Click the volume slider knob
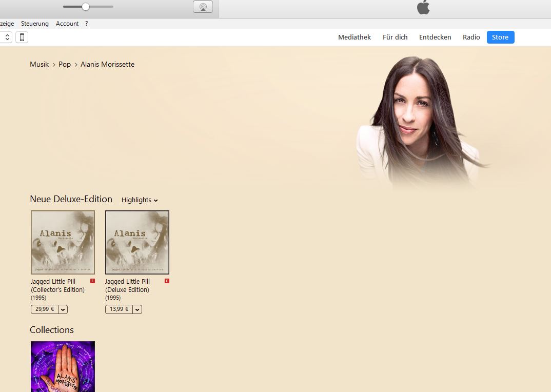Image resolution: width=551 pixels, height=392 pixels. 85,7
